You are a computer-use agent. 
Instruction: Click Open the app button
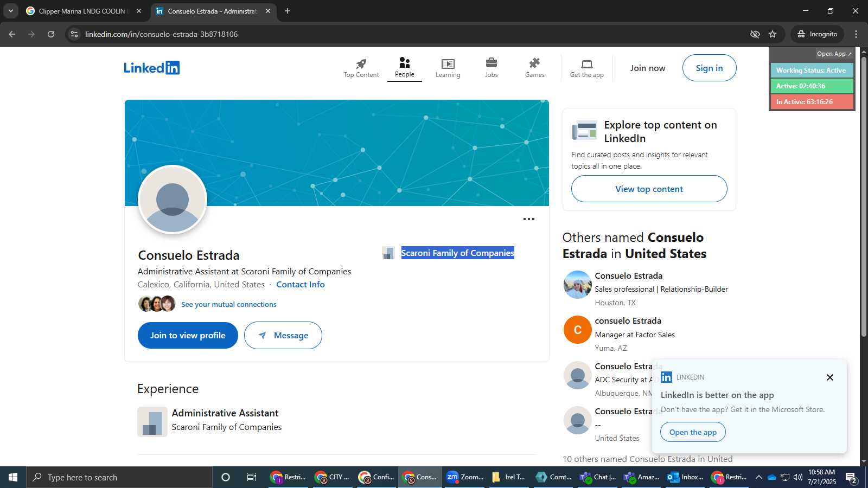point(693,432)
